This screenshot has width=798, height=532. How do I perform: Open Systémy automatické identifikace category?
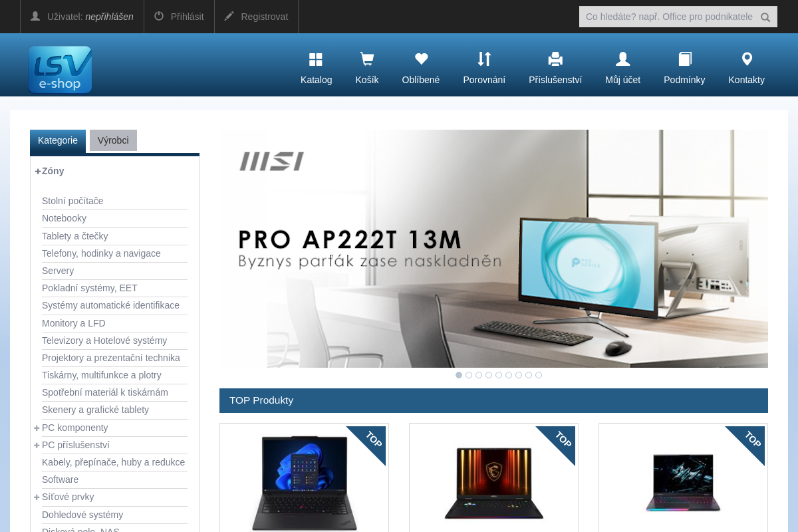tap(110, 305)
